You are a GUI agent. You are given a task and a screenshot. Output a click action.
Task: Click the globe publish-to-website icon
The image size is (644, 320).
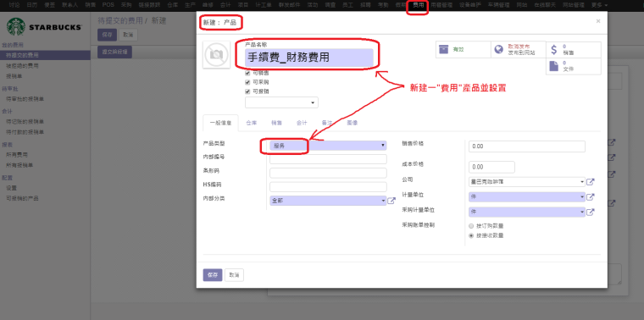coord(498,49)
